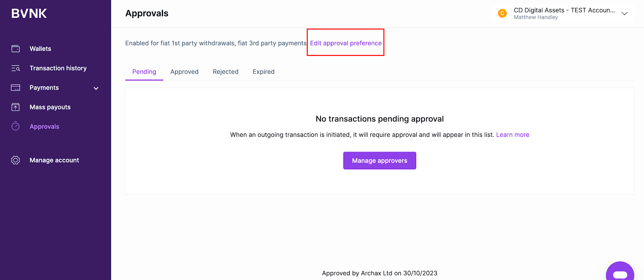Open Transaction history from the sidebar icon

pyautogui.click(x=15, y=68)
